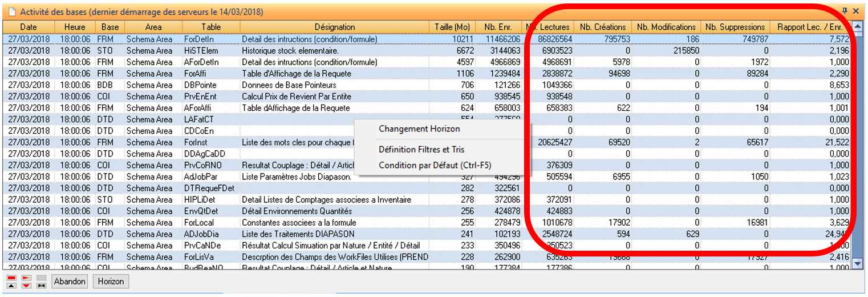The image size is (868, 297).
Task: Click the red flag-shaped icon
Action: click(26, 278)
